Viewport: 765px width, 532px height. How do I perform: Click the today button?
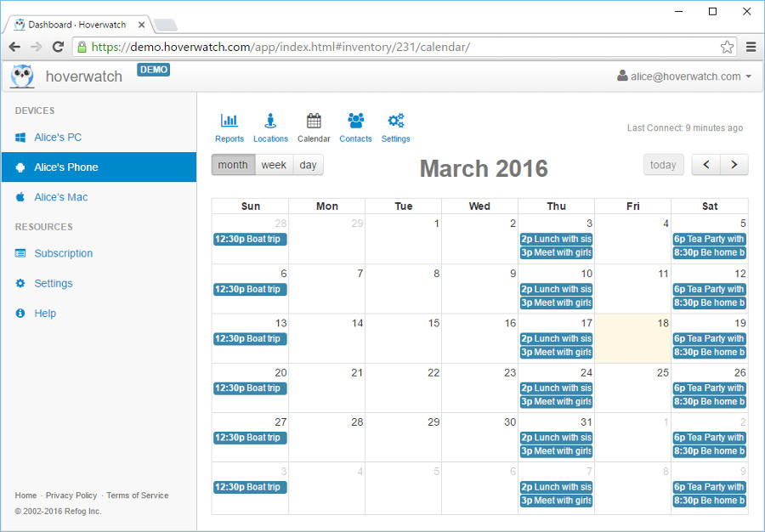click(x=663, y=165)
